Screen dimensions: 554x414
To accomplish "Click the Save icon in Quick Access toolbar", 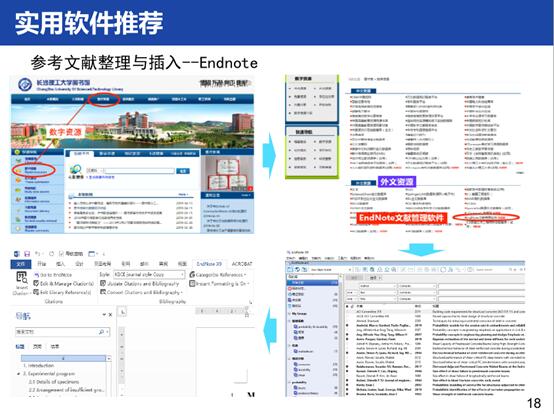I will (x=27, y=254).
